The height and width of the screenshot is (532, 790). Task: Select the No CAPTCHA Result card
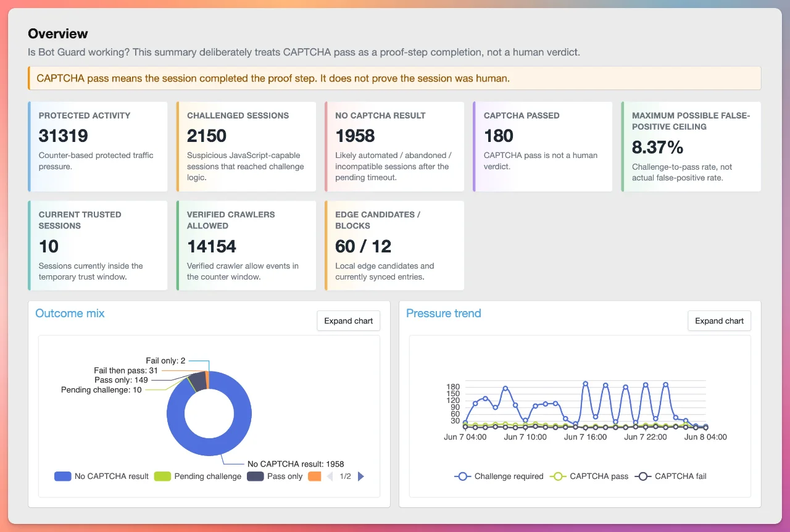(394, 147)
